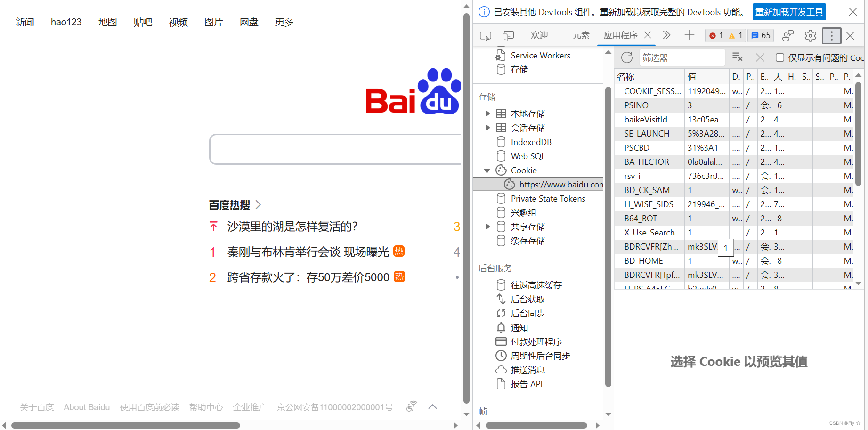
Task: Sort cookies by 名称 column header
Action: click(x=649, y=76)
